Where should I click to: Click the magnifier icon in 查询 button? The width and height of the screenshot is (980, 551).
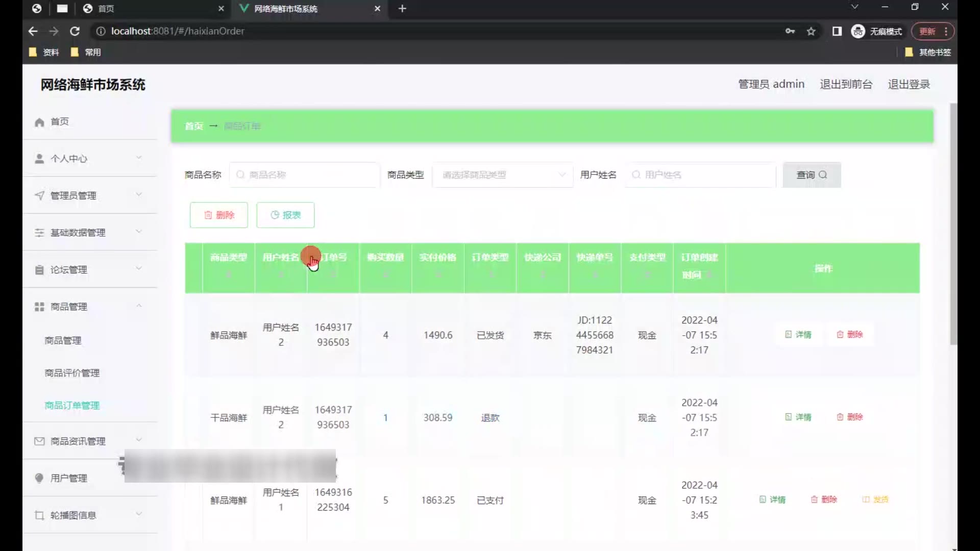tap(823, 175)
